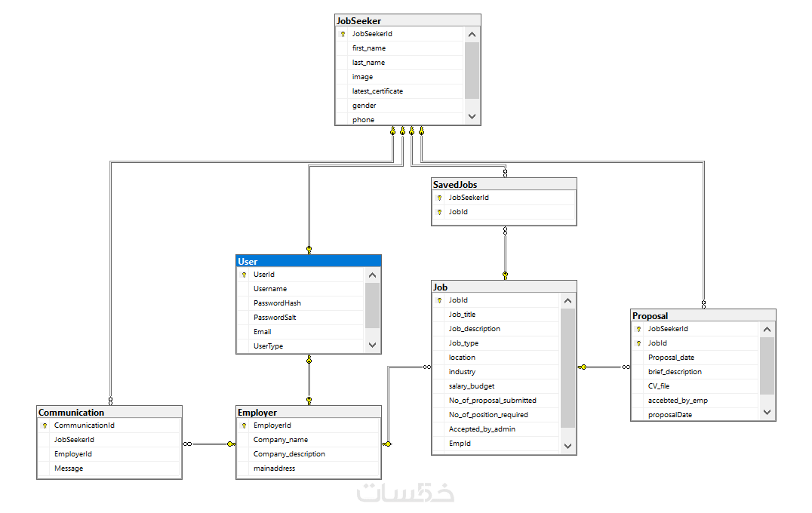
Task: Select the PasswordSalt column in User
Action: point(301,318)
